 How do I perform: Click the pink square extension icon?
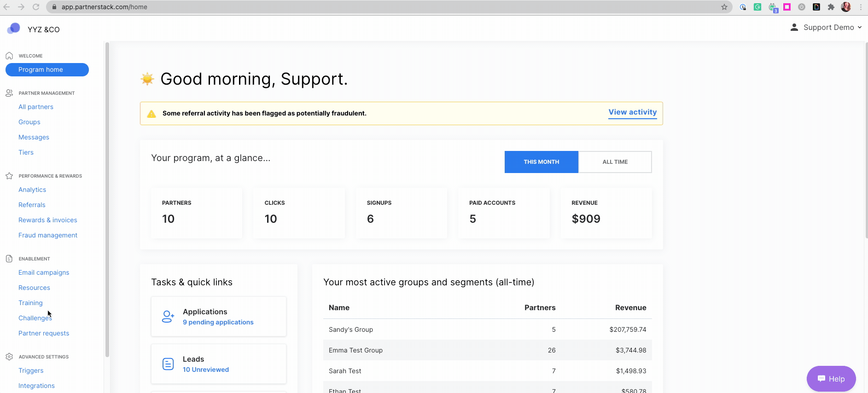(x=787, y=7)
